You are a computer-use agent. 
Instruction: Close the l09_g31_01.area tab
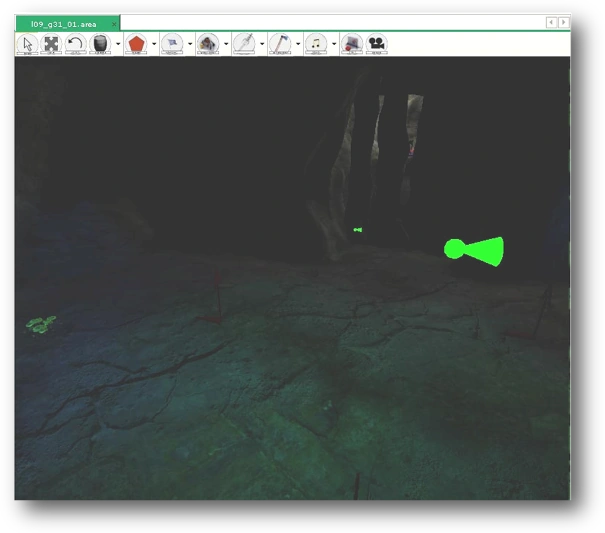(114, 24)
